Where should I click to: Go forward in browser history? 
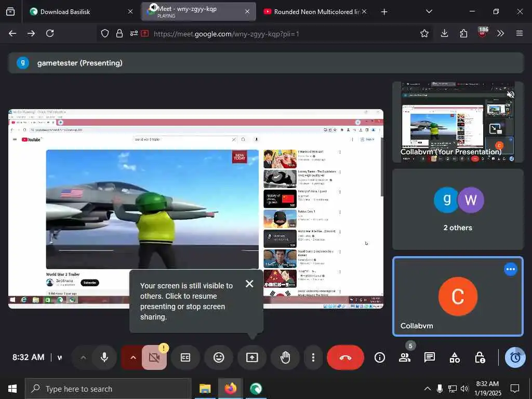[x=31, y=33]
